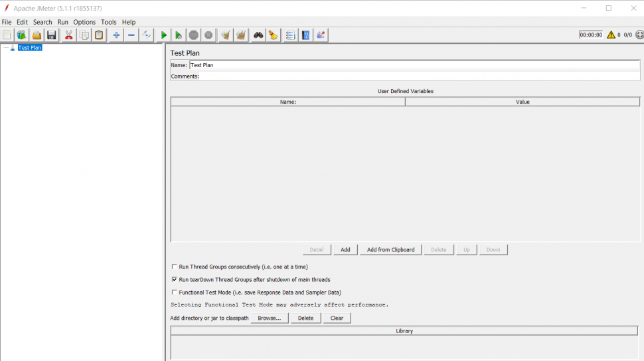
Task: Click the Value column header
Action: pos(523,102)
